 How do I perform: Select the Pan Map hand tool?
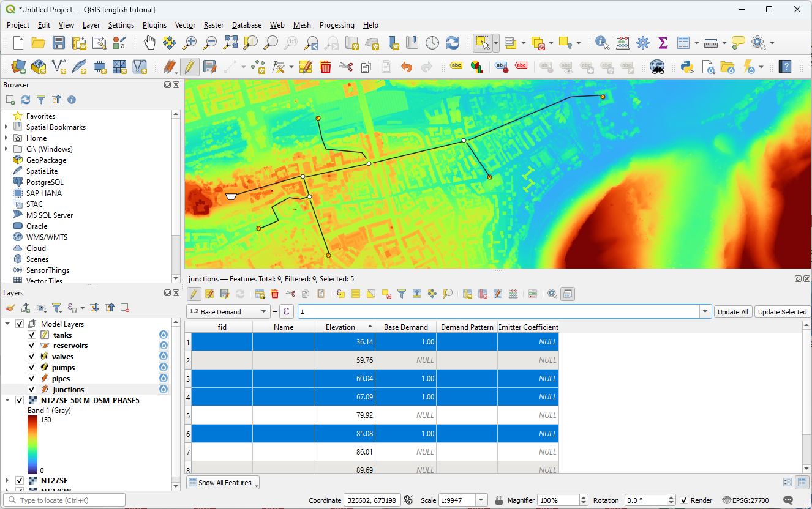(x=150, y=43)
